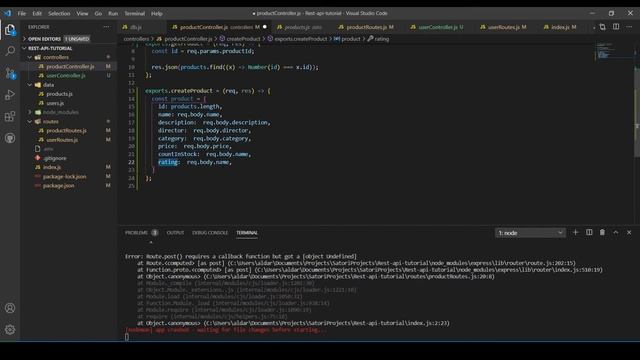Screen dimensions: 640x360
Task: Switch to the productController.js editor tab
Action: pyautogui.click(x=219, y=27)
